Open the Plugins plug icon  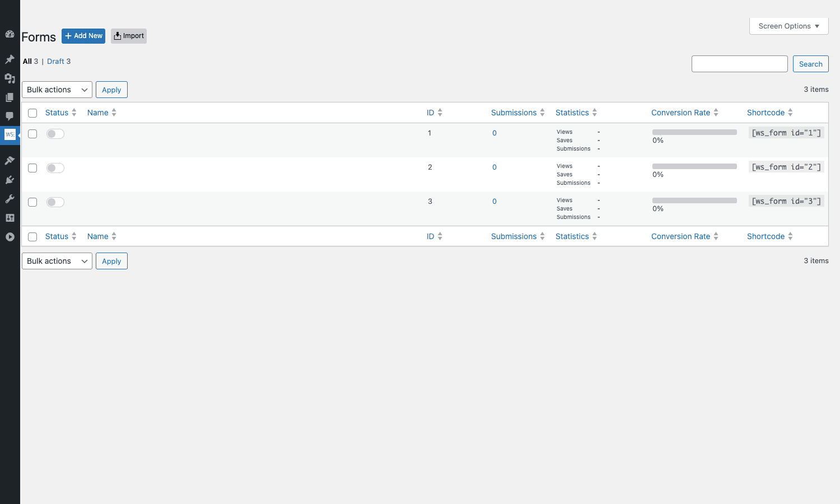(10, 180)
